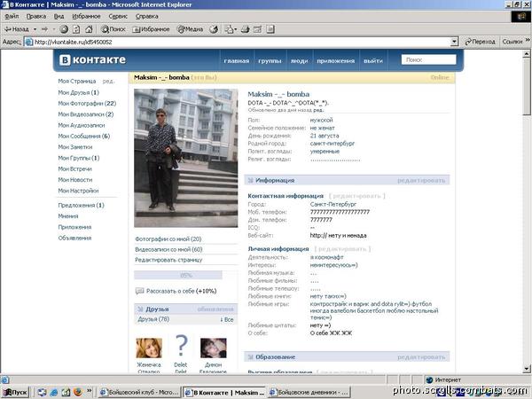Switch to Бойцовский клуб taskbar window

pyautogui.click(x=139, y=392)
